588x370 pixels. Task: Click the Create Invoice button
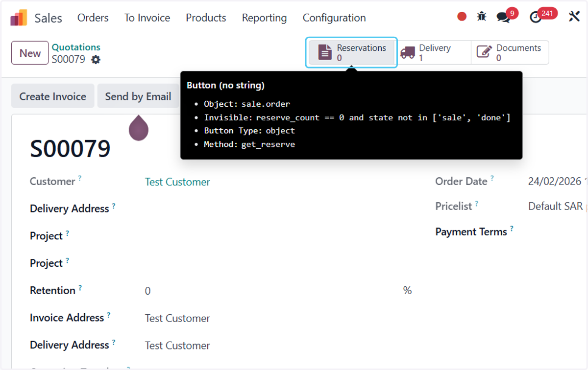coord(53,96)
